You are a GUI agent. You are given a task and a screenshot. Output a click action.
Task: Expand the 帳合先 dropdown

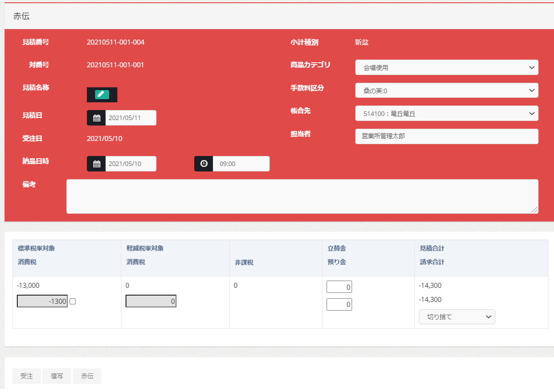pyautogui.click(x=446, y=114)
